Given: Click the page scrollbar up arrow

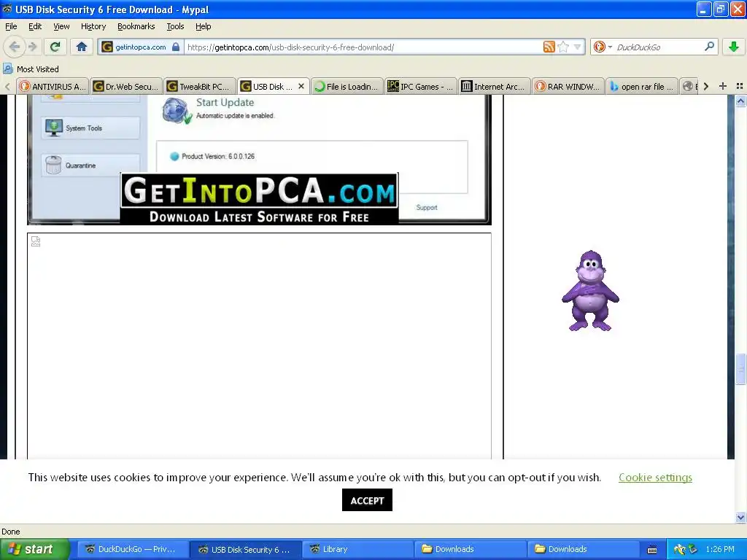Looking at the screenshot, I should pyautogui.click(x=740, y=101).
